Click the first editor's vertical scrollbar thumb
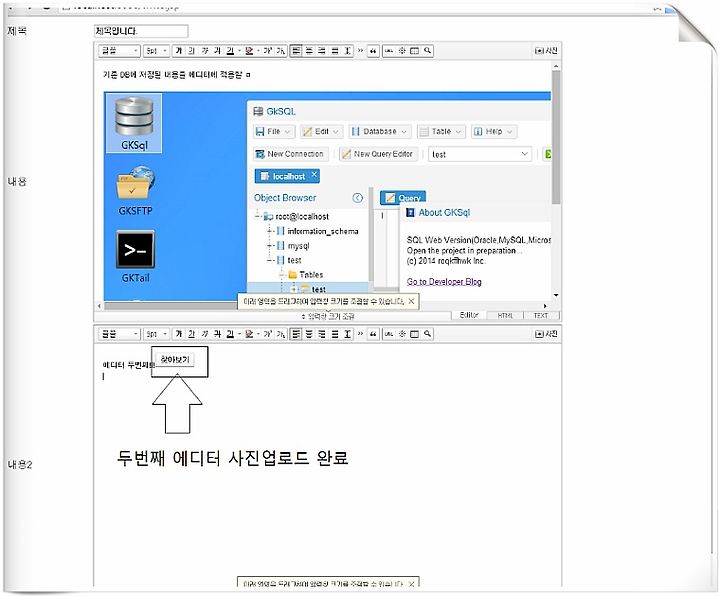 point(556,136)
